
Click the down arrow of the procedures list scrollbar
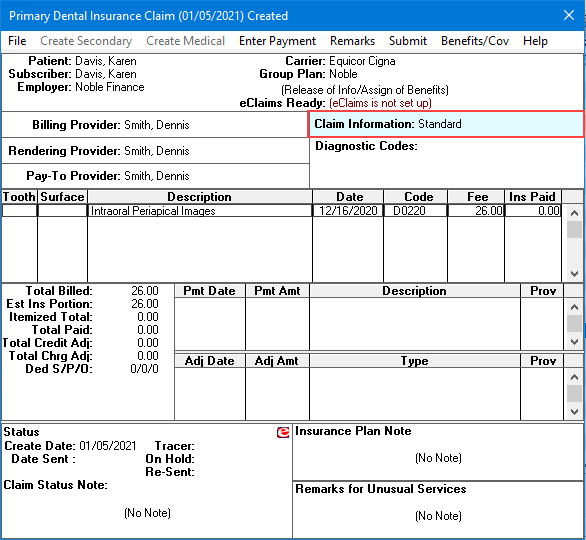[x=574, y=274]
